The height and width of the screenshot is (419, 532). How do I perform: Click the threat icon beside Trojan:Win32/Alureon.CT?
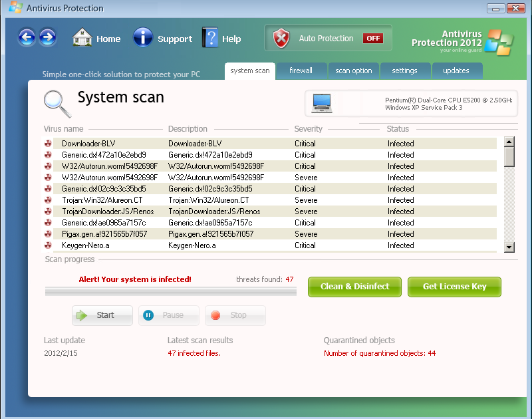point(48,200)
